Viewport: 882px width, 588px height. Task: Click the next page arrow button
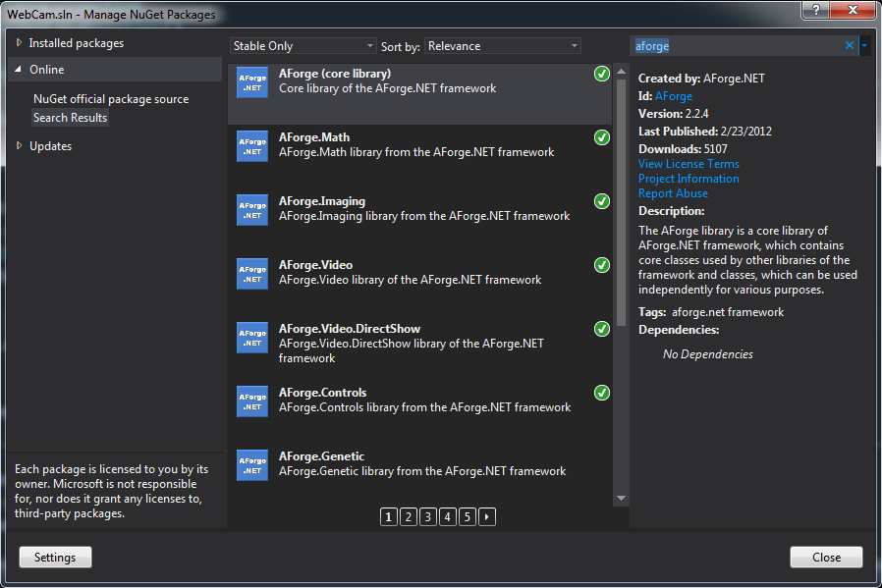[x=487, y=516]
